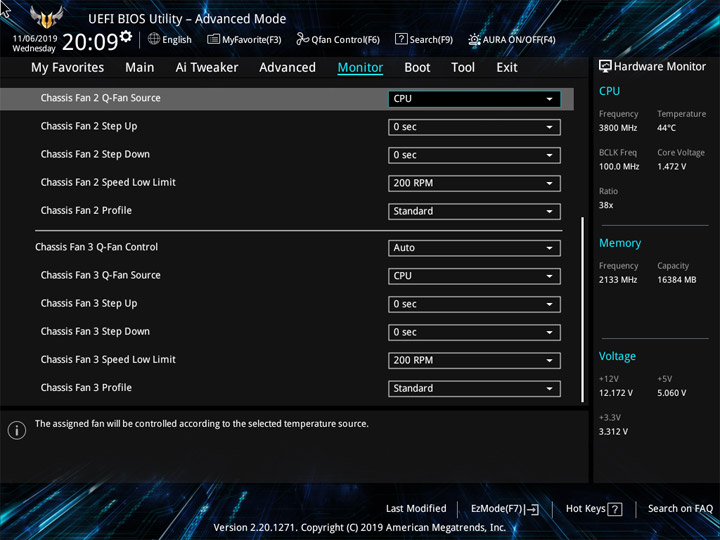Click the Last Modified button
Screen dimensions: 720x540
coord(416,508)
